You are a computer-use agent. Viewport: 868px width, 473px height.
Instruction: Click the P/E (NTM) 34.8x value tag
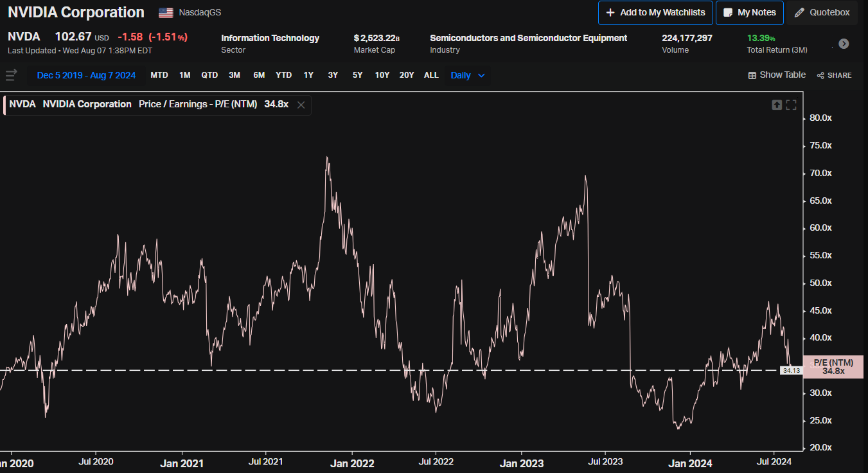click(833, 367)
